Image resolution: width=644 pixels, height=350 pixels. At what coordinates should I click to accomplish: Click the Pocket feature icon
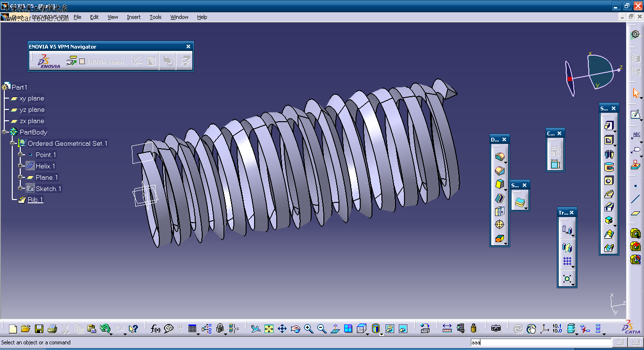tap(609, 140)
